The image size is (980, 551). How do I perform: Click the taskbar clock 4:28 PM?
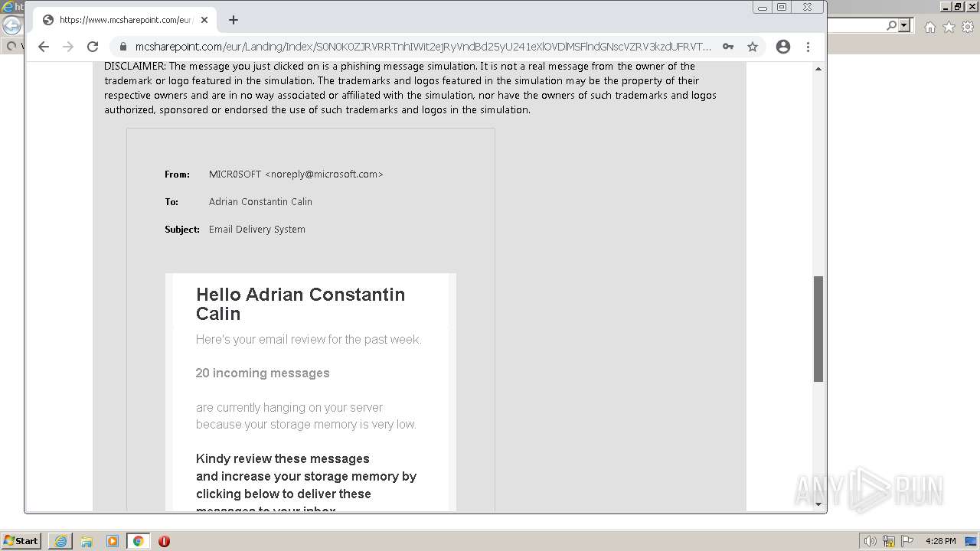[940, 541]
